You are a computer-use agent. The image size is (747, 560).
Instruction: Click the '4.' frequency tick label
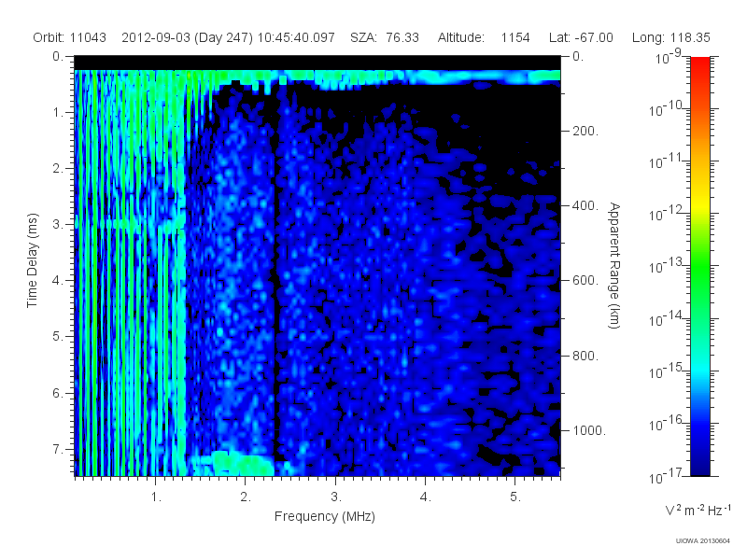[x=425, y=497]
